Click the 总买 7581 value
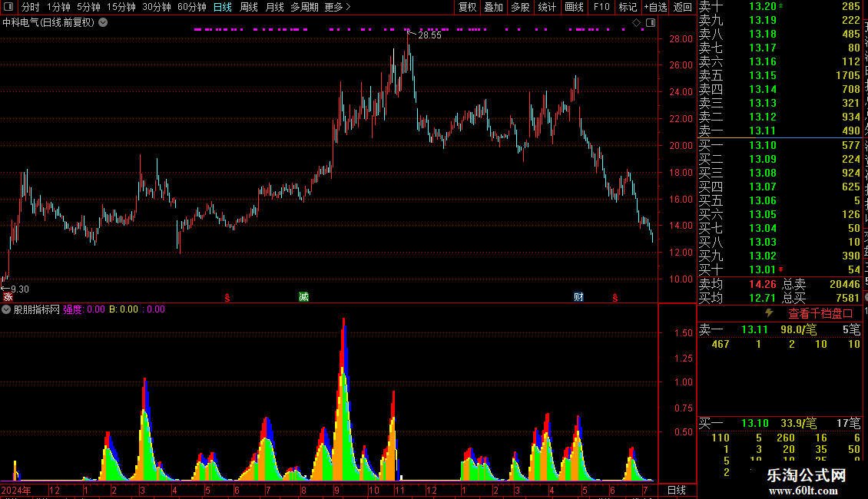868x499 pixels. click(847, 298)
